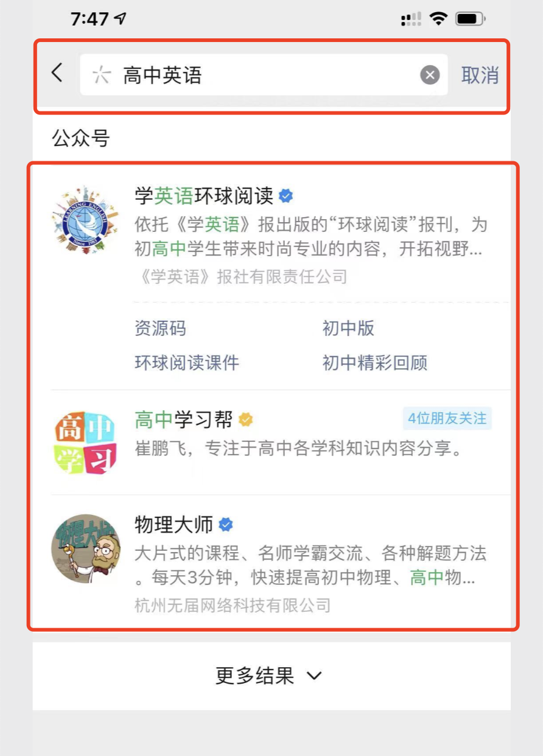This screenshot has width=543, height=756.
Task: Expand 更多结果 to show more results
Action: tap(271, 676)
